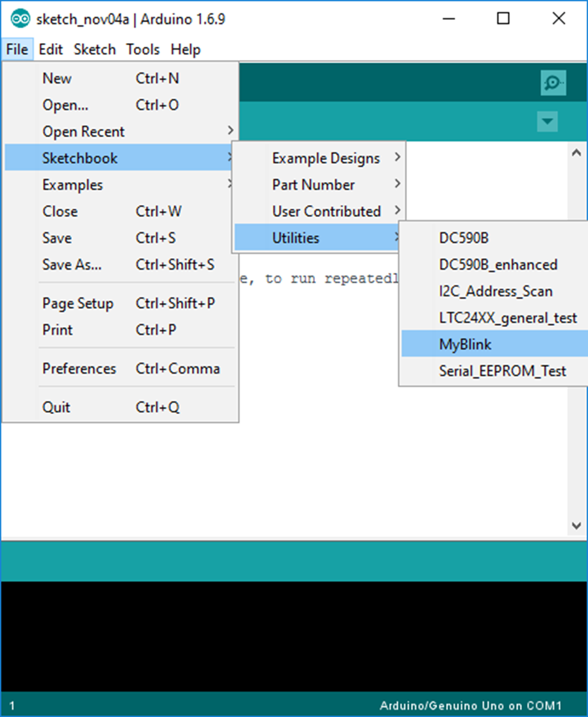The image size is (588, 717).
Task: Open the Sketch menu
Action: [x=95, y=50]
